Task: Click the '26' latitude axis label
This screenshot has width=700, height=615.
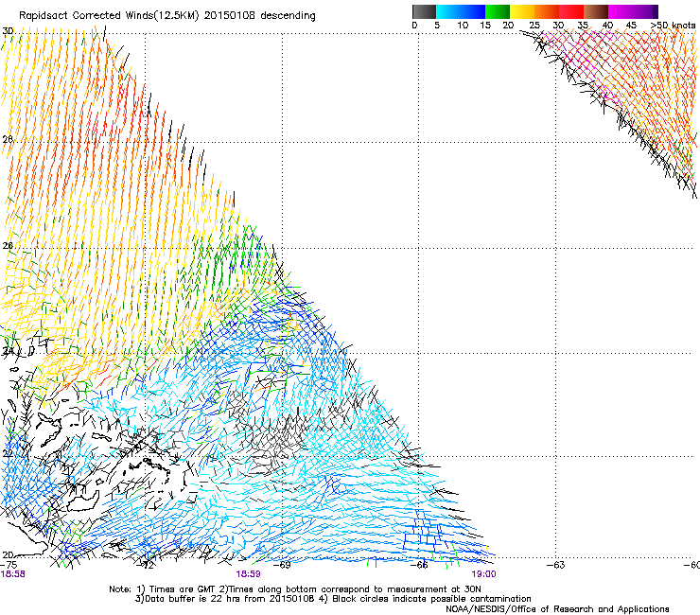Action: [8, 246]
